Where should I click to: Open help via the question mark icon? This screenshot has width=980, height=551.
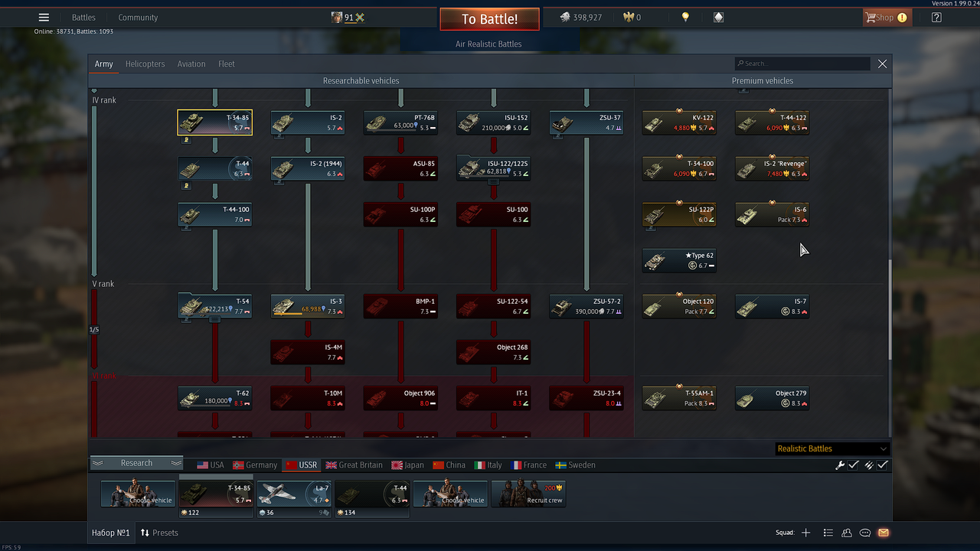click(936, 17)
